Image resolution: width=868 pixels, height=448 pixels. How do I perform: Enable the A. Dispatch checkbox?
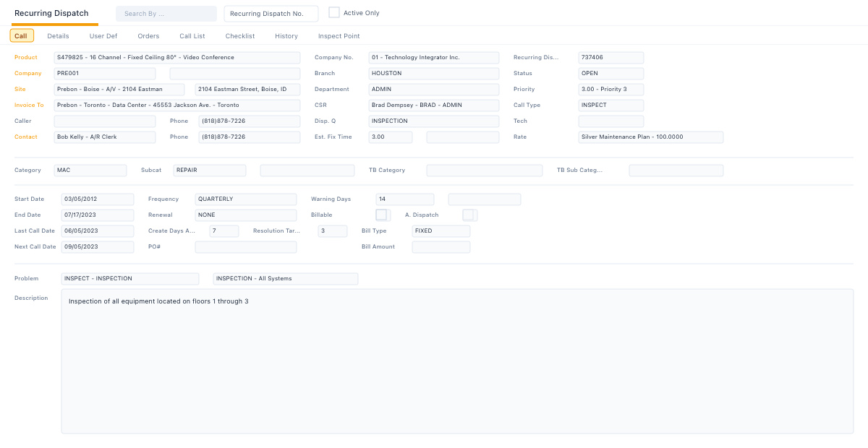click(x=470, y=215)
